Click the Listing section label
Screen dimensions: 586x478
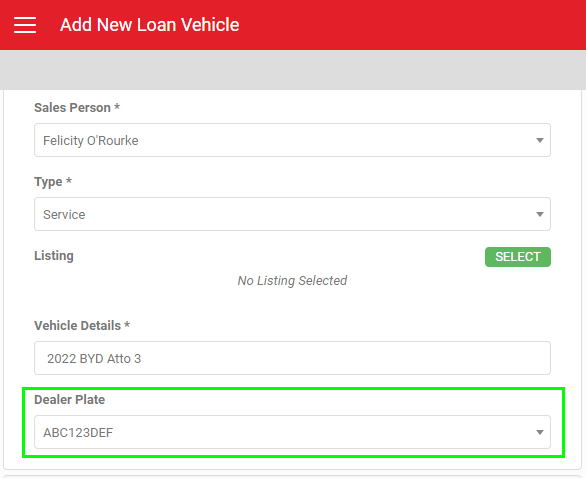click(54, 256)
